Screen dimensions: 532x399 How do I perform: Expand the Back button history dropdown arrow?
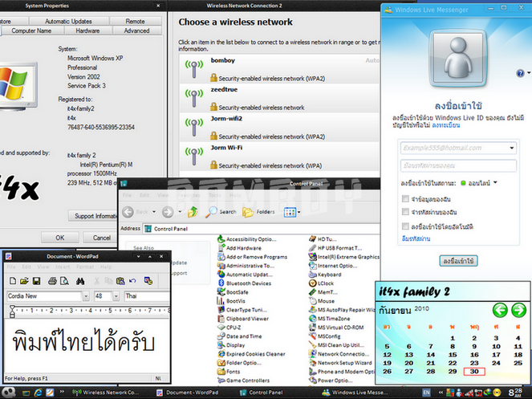tap(154, 212)
